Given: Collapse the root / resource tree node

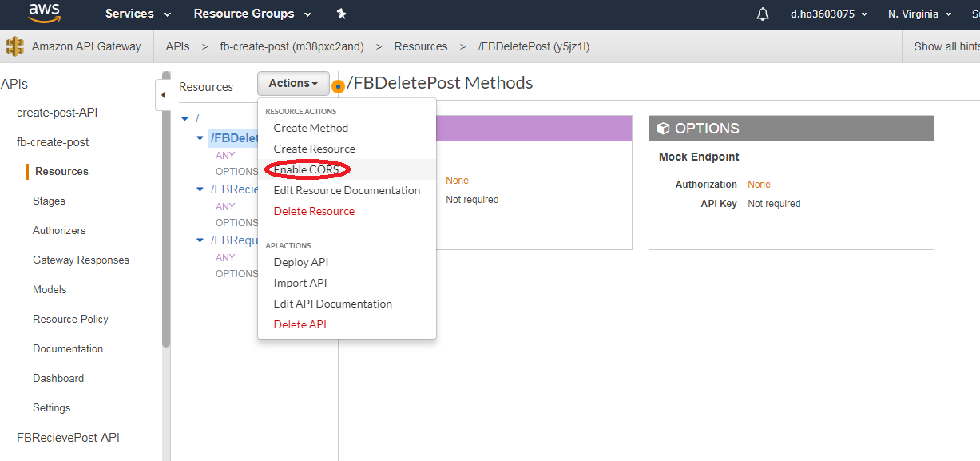Looking at the screenshot, I should (x=185, y=118).
